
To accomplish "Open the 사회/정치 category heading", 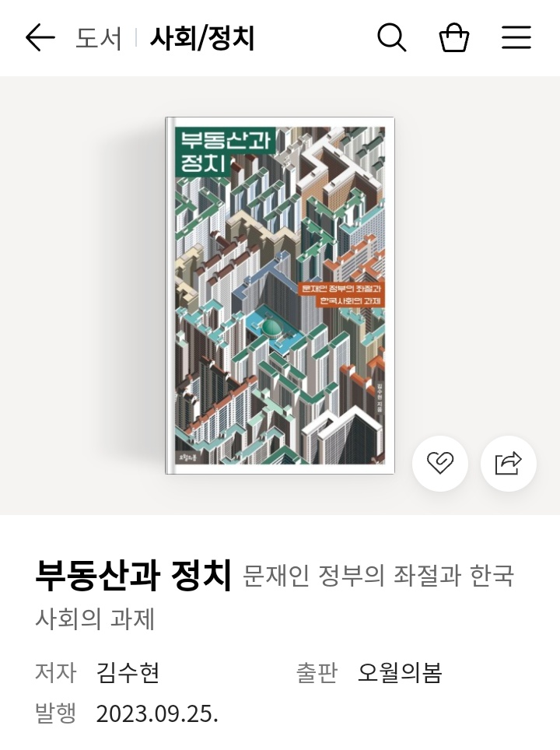I will pos(202,38).
